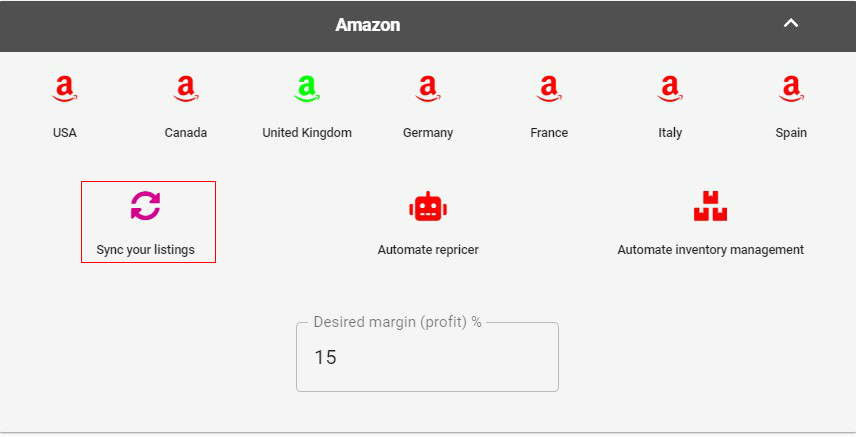The image size is (856, 437).
Task: Click the pink sync arrows icon
Action: click(x=146, y=206)
